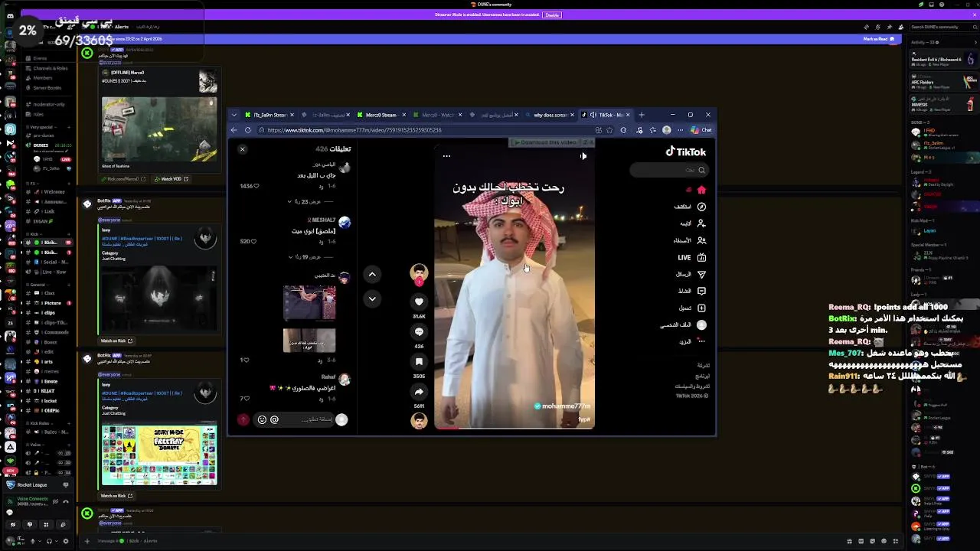Open Discord Search DUNE's community field
Viewport: 980px width, 551px height.
942,27
